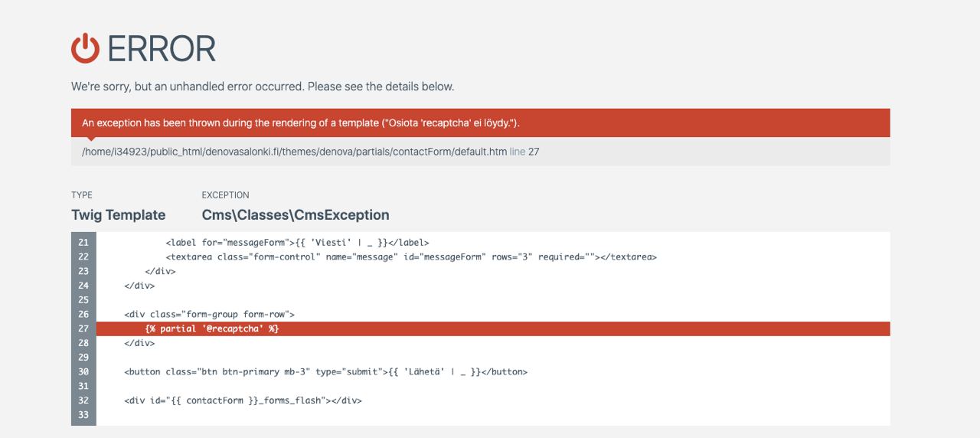Click the Lähetä button code line
This screenshot has height=438, width=980.
(x=325, y=371)
